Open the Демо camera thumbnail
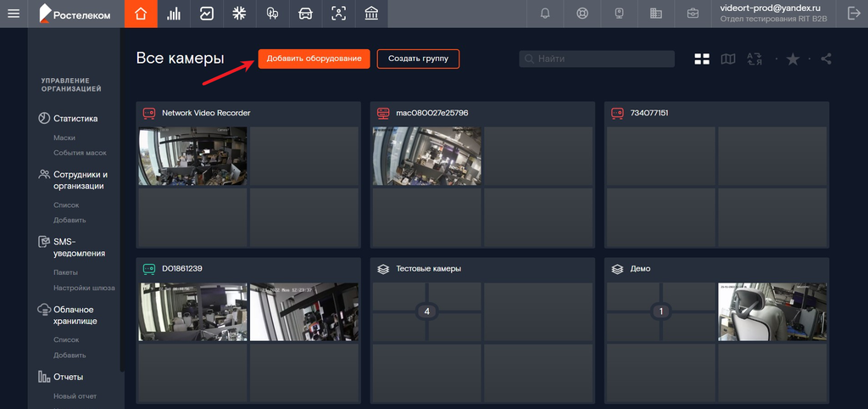Viewport: 868px width, 409px height. pyautogui.click(x=772, y=311)
